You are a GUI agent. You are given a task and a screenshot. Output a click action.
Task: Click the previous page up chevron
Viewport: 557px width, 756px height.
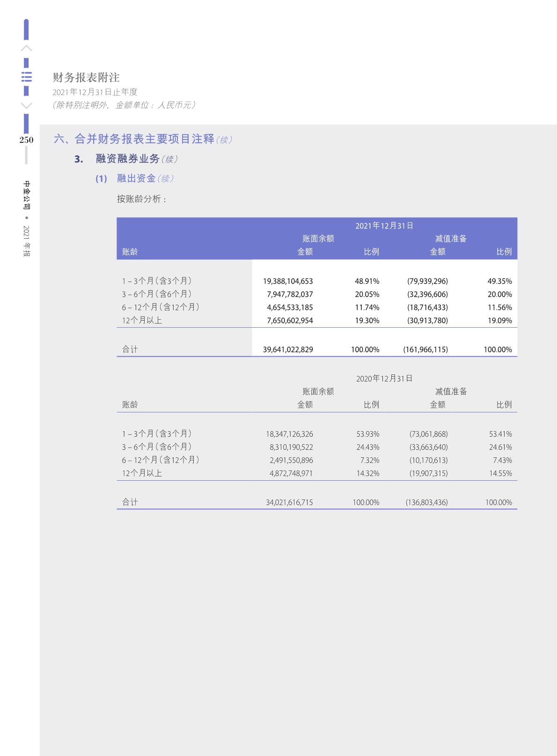27,48
